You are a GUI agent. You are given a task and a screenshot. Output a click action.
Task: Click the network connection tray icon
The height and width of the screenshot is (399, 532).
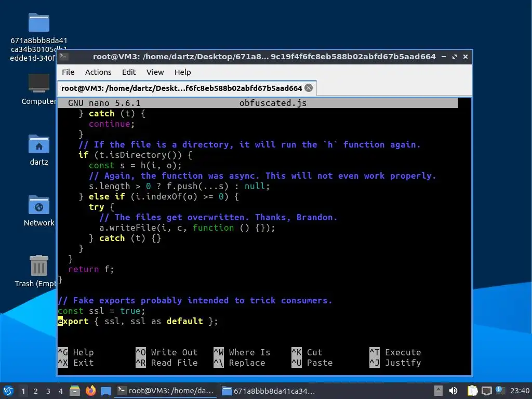pyautogui.click(x=486, y=391)
